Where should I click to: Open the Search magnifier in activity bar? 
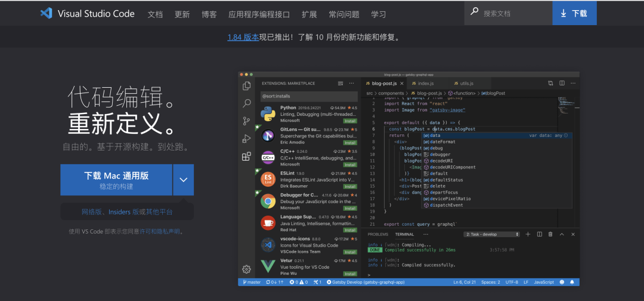(246, 103)
